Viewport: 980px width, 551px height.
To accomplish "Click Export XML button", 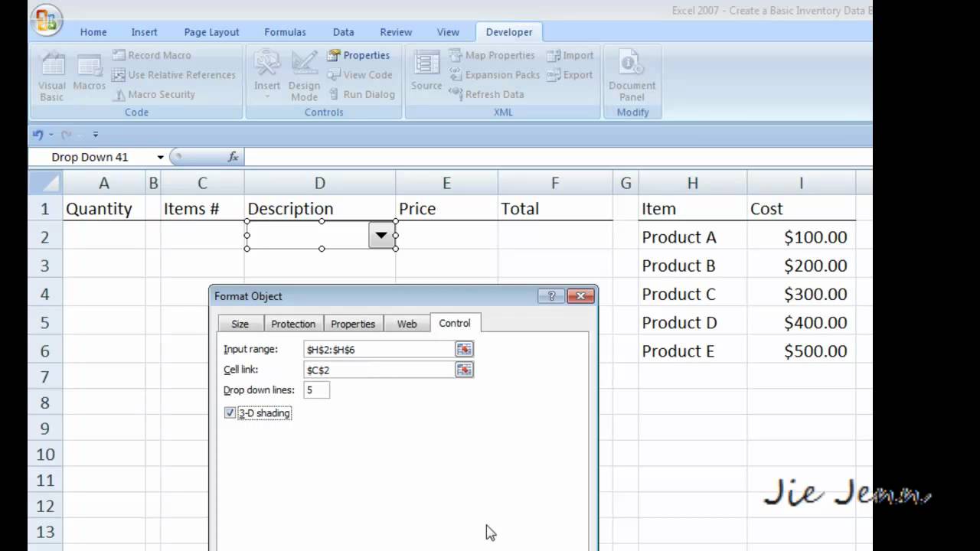I will click(570, 75).
